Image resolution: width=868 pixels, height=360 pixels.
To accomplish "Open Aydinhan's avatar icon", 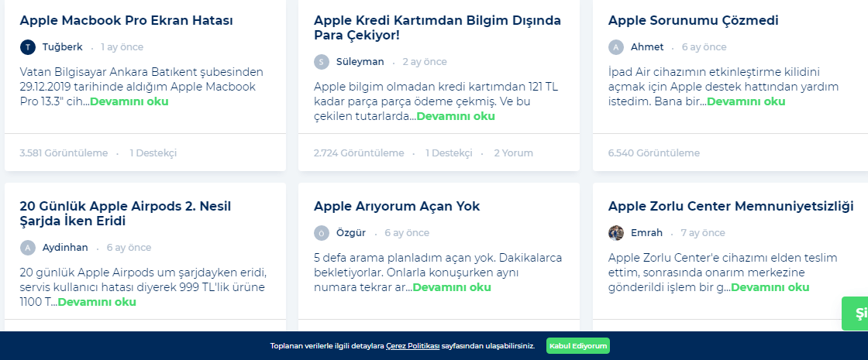I will (28, 248).
